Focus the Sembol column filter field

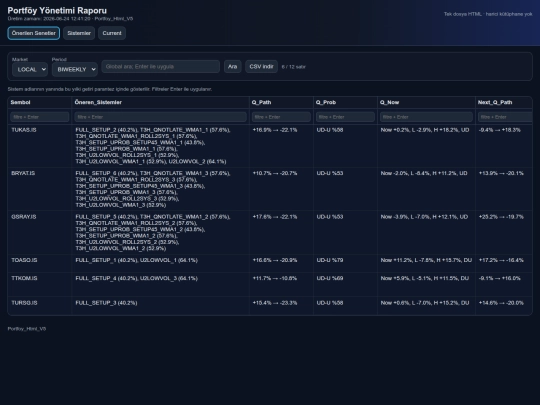tap(40, 117)
